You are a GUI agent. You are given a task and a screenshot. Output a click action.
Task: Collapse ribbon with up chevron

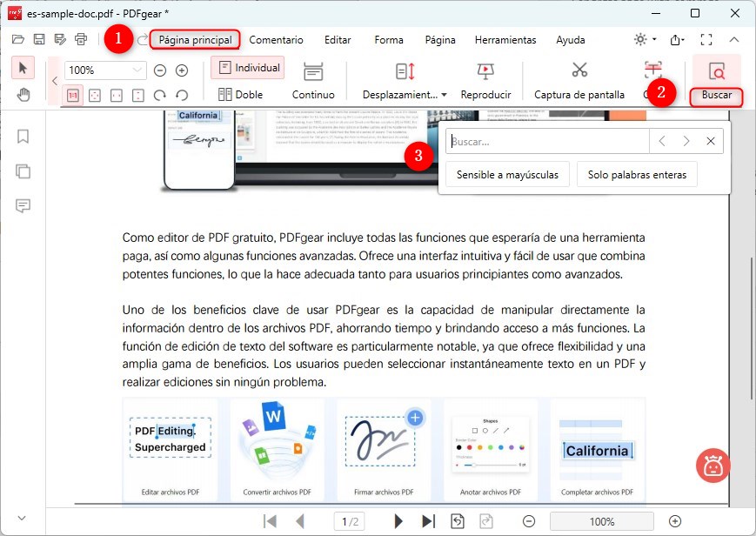[x=734, y=39]
